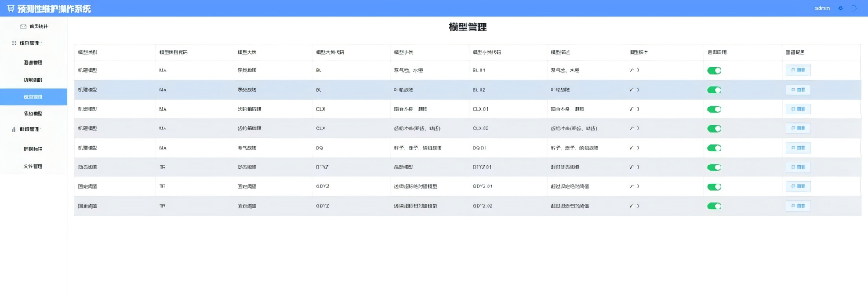Viewport: 868px width, 298px height.
Task: Click the 模型管理 page heading
Action: point(468,27)
